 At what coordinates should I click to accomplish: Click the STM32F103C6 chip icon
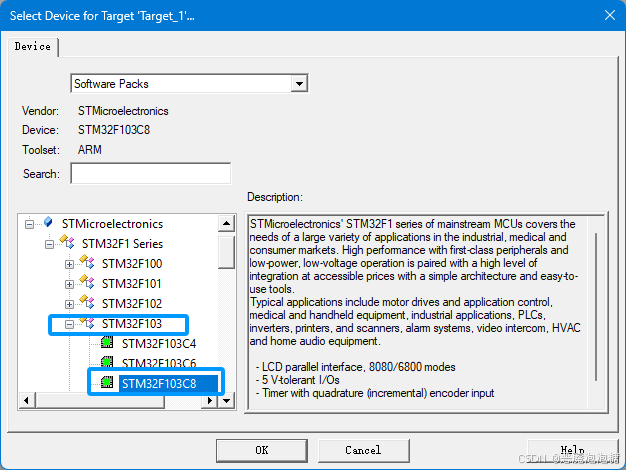coord(107,362)
